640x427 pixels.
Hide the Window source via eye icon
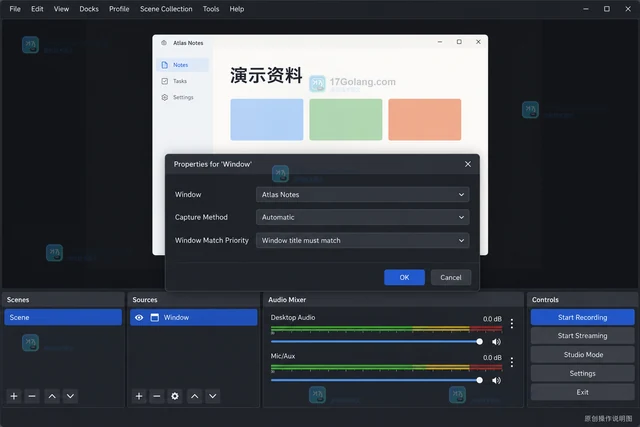[139, 318]
